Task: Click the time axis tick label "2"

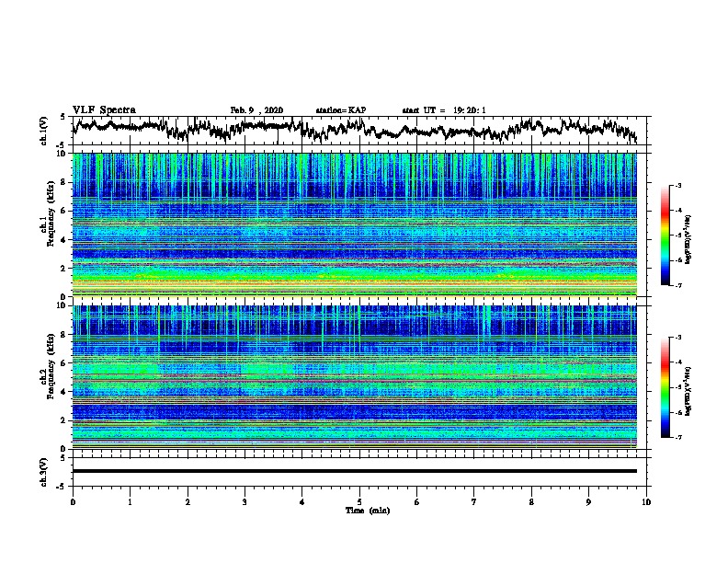Action: point(188,502)
